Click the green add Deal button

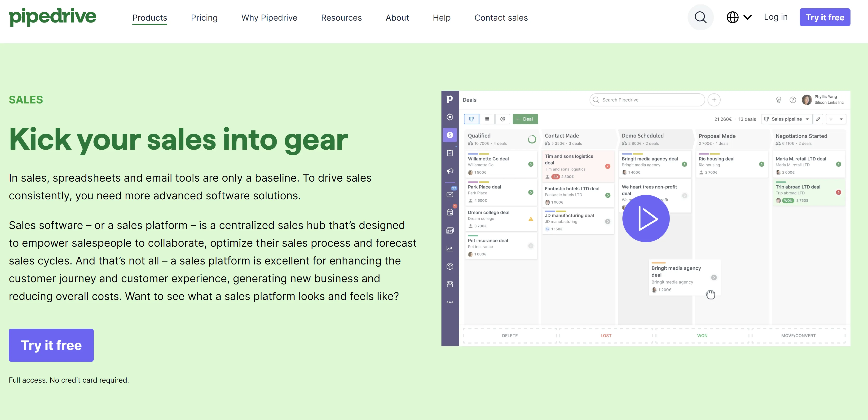pyautogui.click(x=525, y=119)
